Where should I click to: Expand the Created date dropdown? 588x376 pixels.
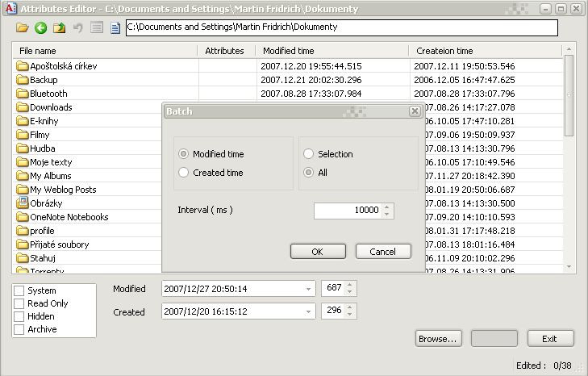309,311
